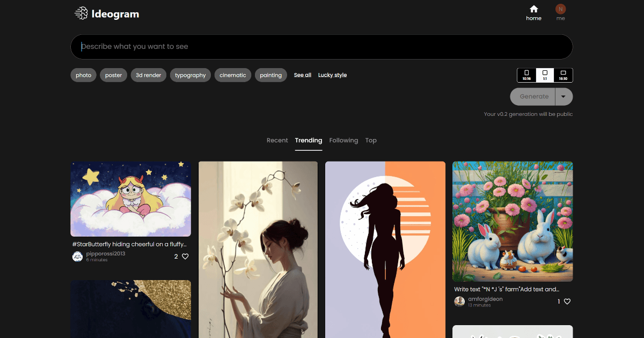Click amforgideon's profile avatar

[459, 301]
